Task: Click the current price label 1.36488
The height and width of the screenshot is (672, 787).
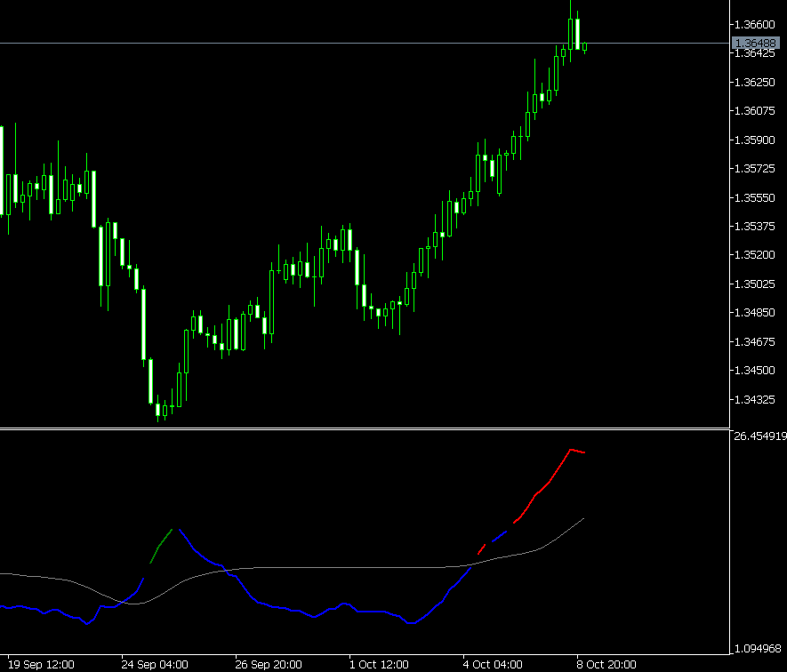Action: coord(755,44)
